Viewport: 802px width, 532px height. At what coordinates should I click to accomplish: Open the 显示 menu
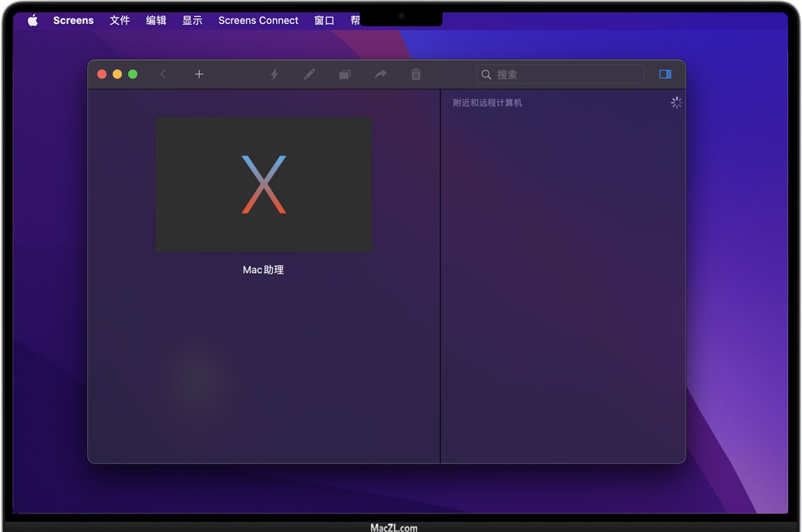(192, 21)
